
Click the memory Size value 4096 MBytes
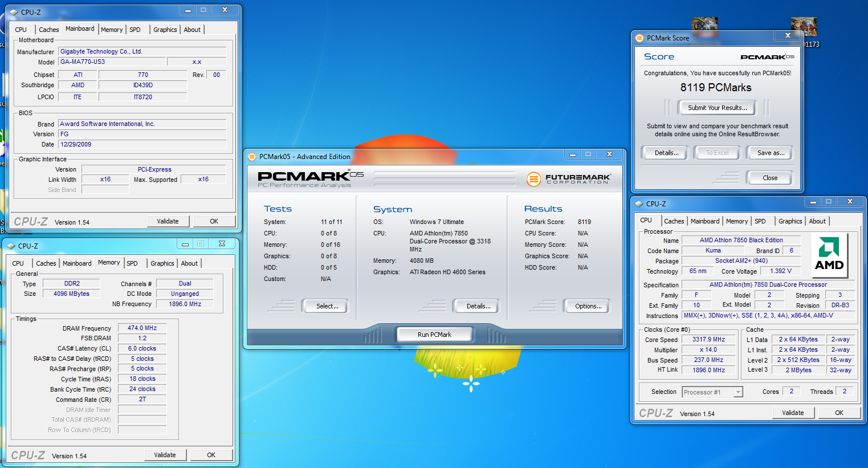tap(71, 294)
